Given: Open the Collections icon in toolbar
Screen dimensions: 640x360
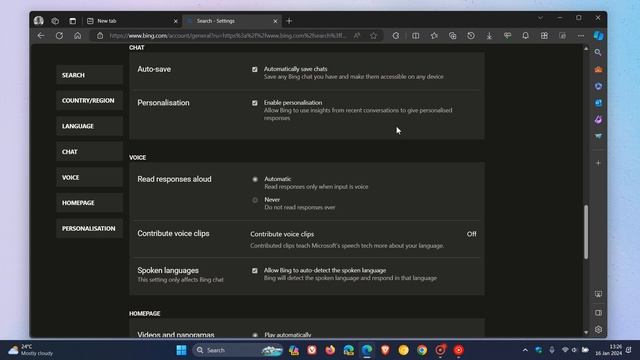Looking at the screenshot, I should click(453, 36).
